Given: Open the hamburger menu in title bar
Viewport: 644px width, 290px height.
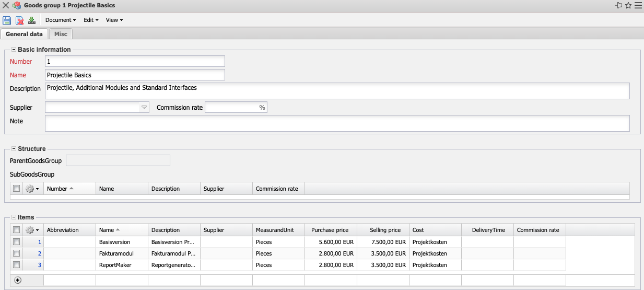Looking at the screenshot, I should [638, 5].
